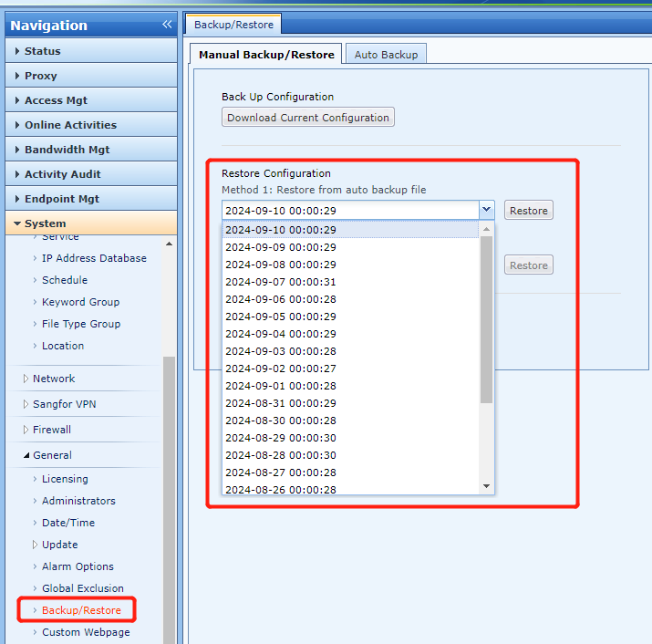Choose backup 2024-09-05 00:00:29
Screen dimensions: 652x644
[x=350, y=317]
